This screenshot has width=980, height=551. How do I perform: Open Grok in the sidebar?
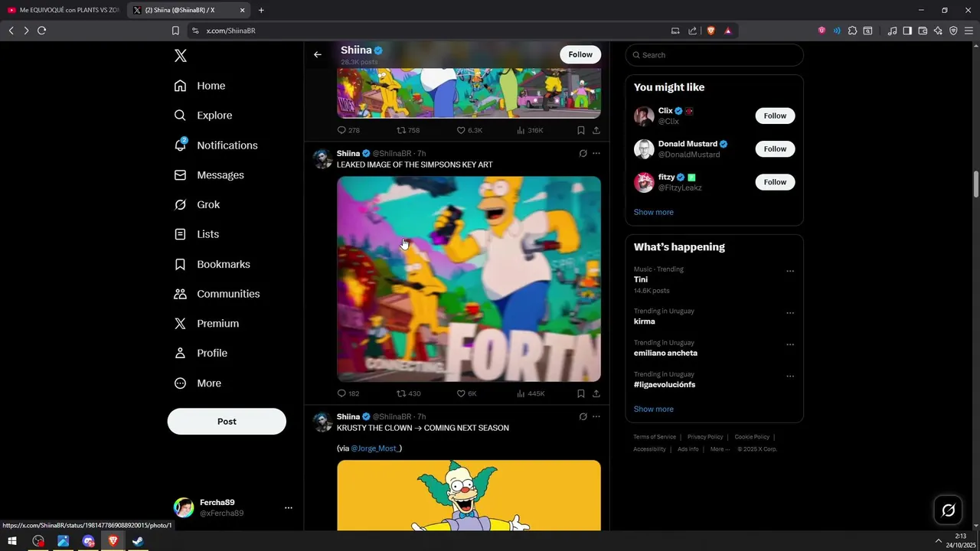pyautogui.click(x=197, y=204)
